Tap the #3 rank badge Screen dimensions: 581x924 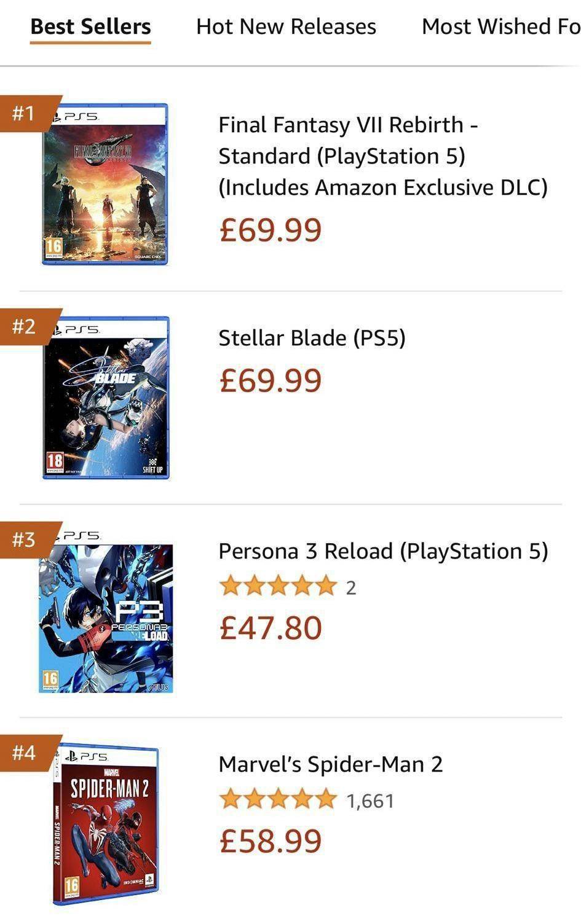click(x=25, y=539)
